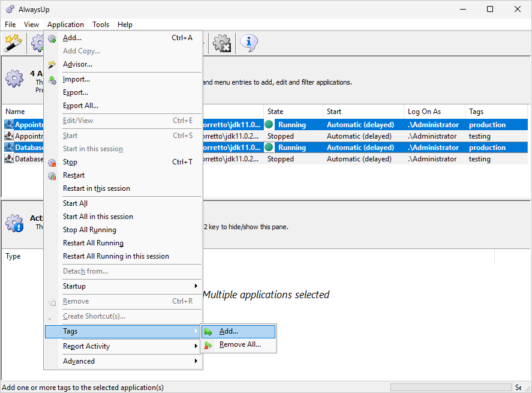The width and height of the screenshot is (532, 393).
Task: Click the green Running indicator in first row
Action: pyautogui.click(x=269, y=125)
